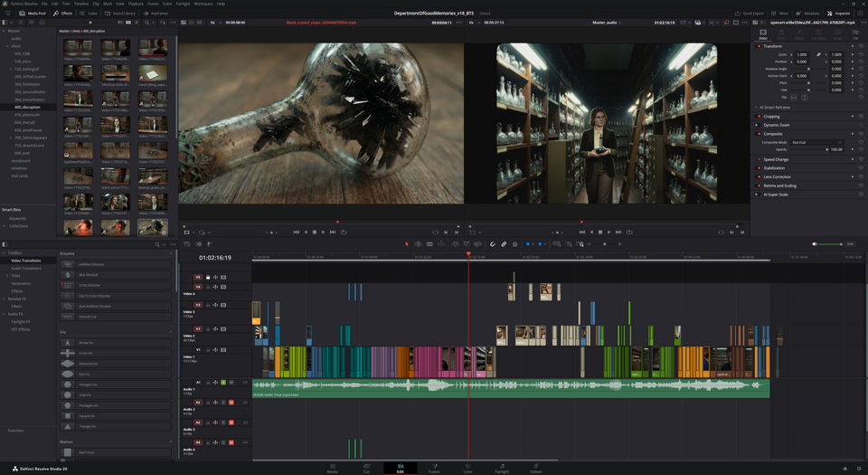Toggle the timeline Position Lock icon

514,244
